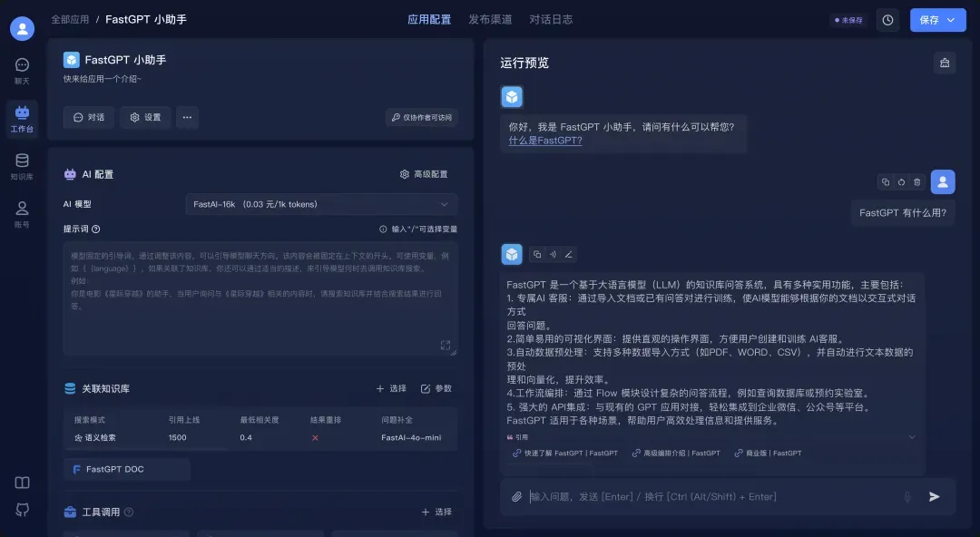Open the AI 模型 dropdown FastAI-16k

(321, 204)
